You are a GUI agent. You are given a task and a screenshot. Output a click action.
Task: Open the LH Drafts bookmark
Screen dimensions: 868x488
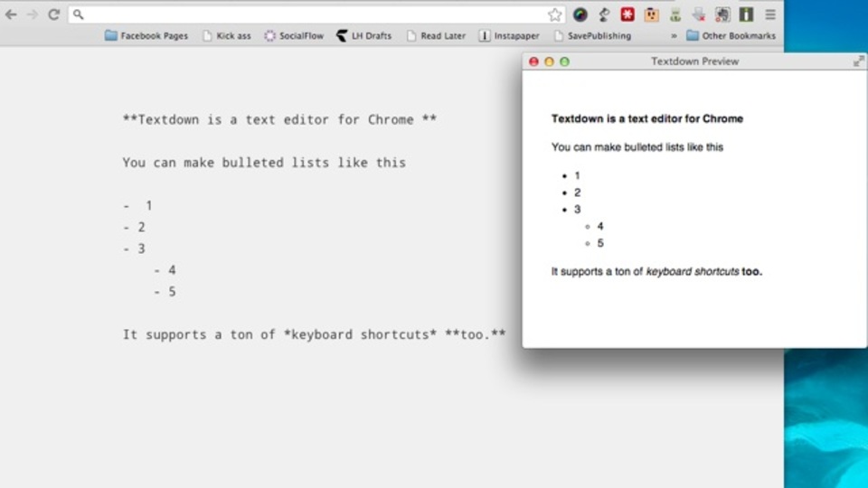[364, 36]
